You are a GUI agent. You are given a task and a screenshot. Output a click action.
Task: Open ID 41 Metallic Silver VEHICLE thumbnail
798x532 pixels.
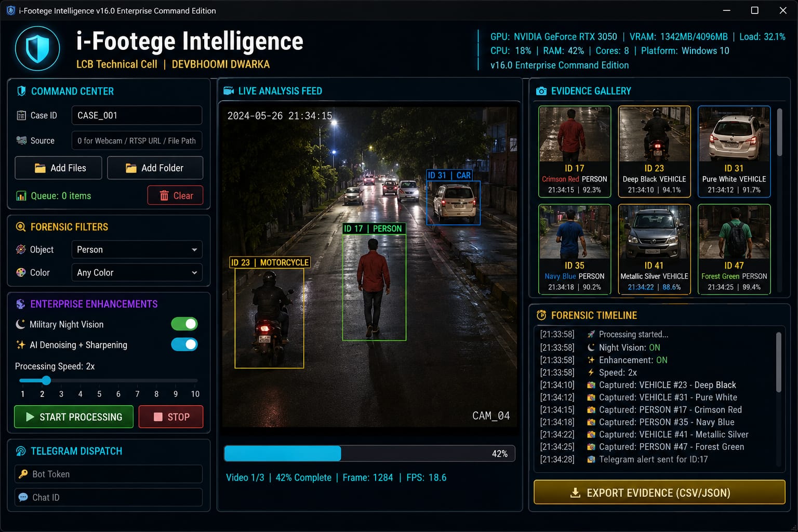(x=654, y=249)
